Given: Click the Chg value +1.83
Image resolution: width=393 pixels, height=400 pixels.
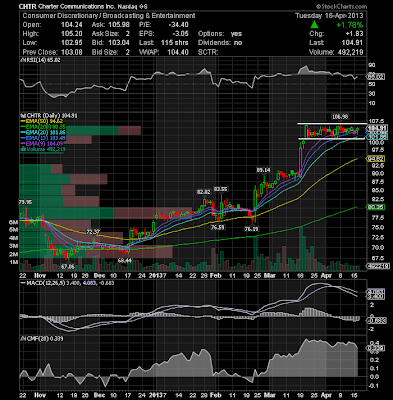Looking at the screenshot, I should [355, 34].
